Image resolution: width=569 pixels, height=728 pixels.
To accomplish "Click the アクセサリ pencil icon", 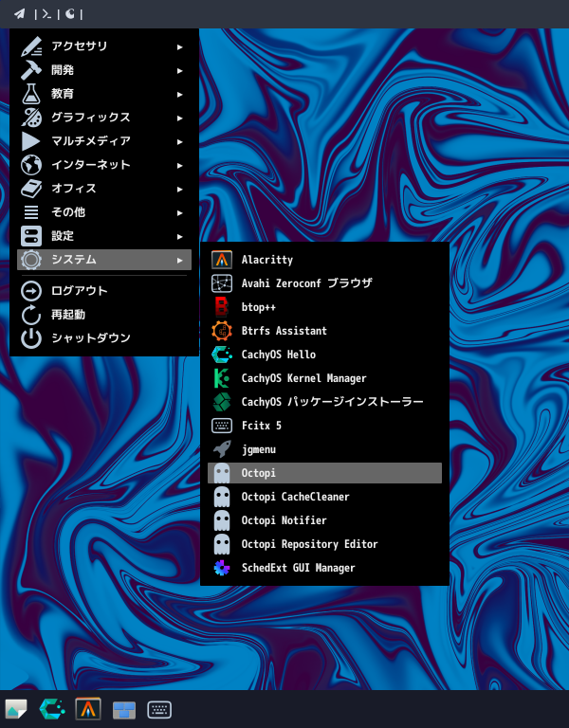I will [x=31, y=46].
